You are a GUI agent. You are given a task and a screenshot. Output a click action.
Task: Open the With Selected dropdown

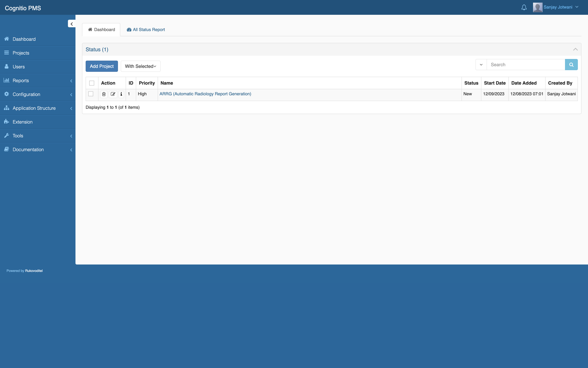140,66
